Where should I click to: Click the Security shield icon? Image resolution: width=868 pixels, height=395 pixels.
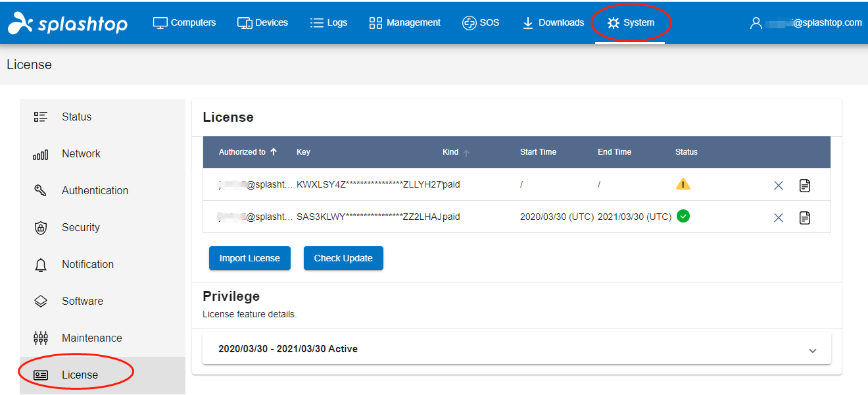tap(40, 227)
